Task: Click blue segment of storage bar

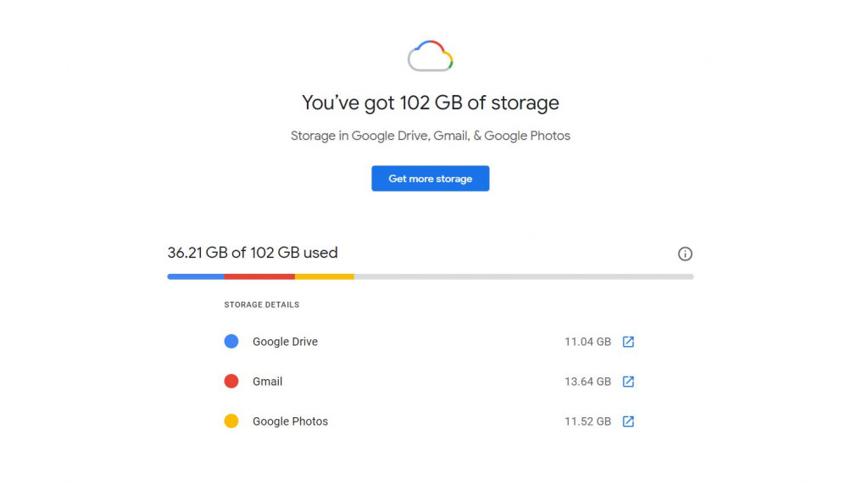Action: tap(196, 276)
